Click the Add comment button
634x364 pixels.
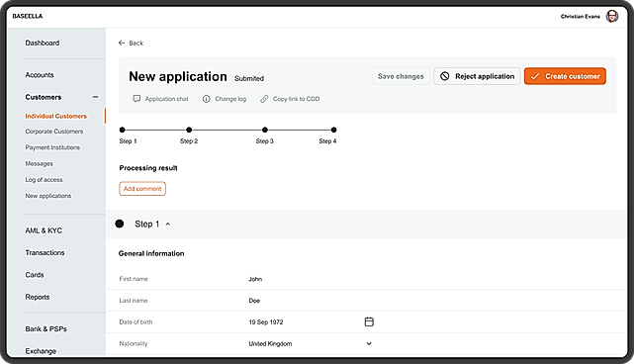(x=142, y=189)
